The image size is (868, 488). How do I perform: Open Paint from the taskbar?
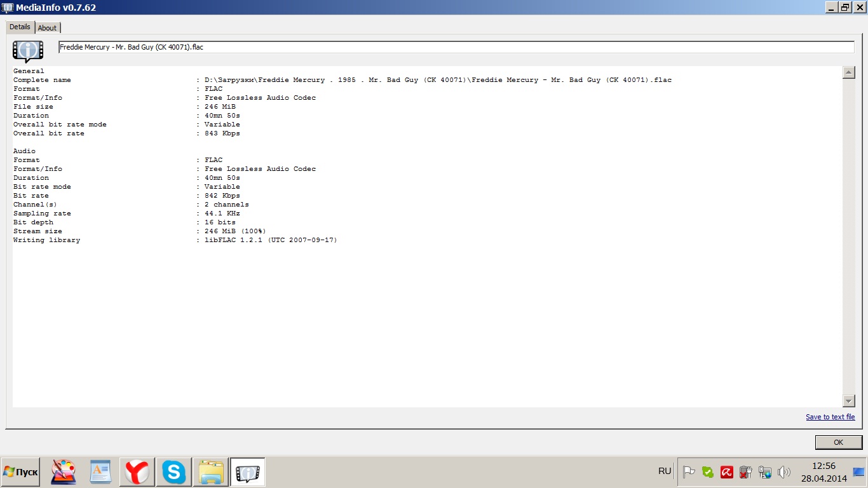point(63,472)
